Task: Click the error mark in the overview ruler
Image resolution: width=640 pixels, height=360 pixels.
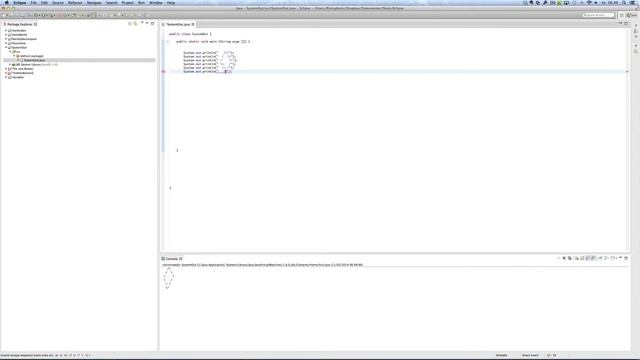Action: (627, 71)
